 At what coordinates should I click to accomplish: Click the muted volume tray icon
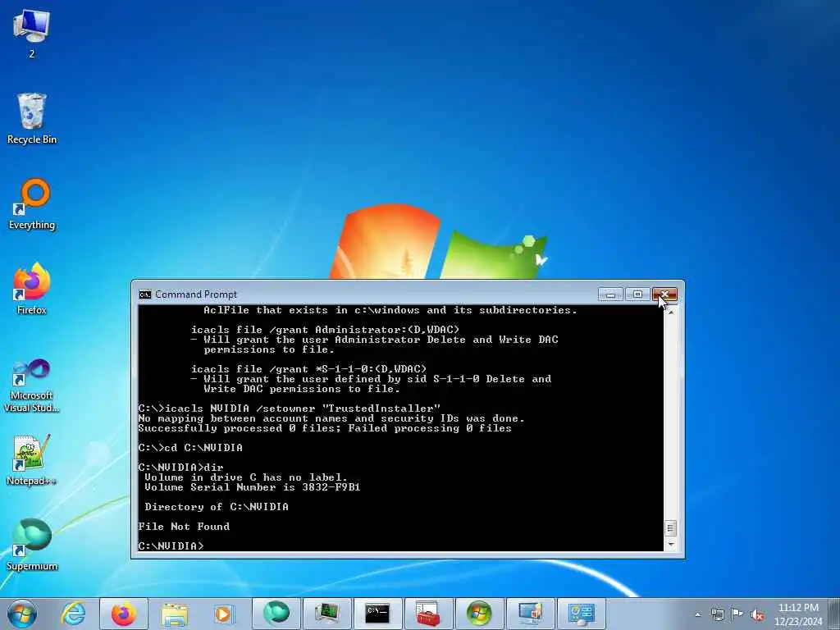[x=757, y=614]
